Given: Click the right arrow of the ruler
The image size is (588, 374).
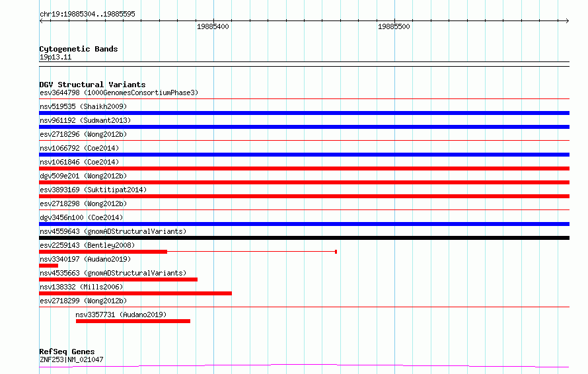Looking at the screenshot, I should point(567,20).
